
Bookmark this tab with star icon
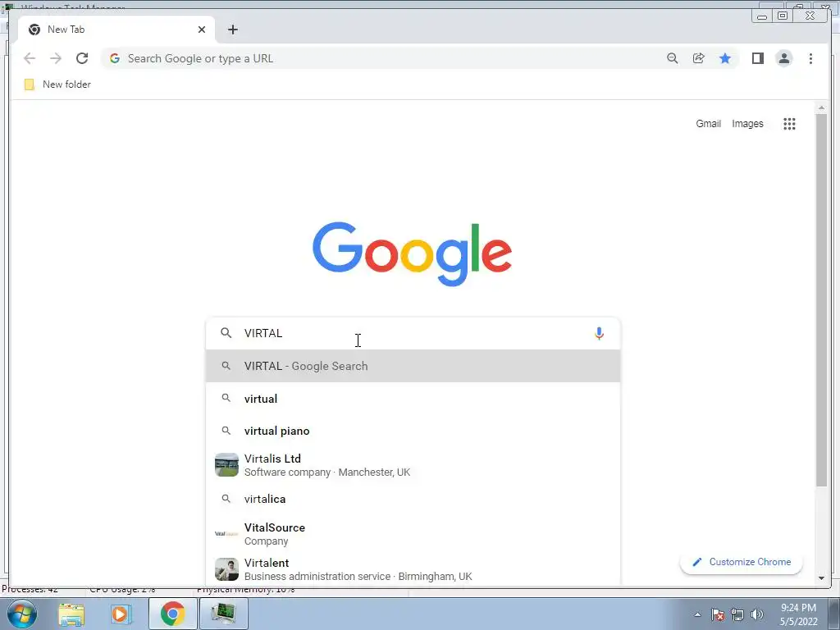[725, 58]
